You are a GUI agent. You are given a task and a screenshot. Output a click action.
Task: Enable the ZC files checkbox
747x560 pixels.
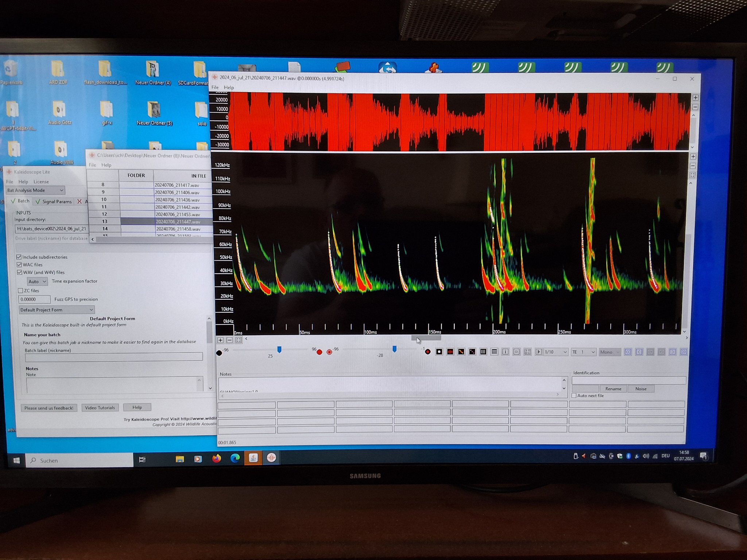coord(20,291)
